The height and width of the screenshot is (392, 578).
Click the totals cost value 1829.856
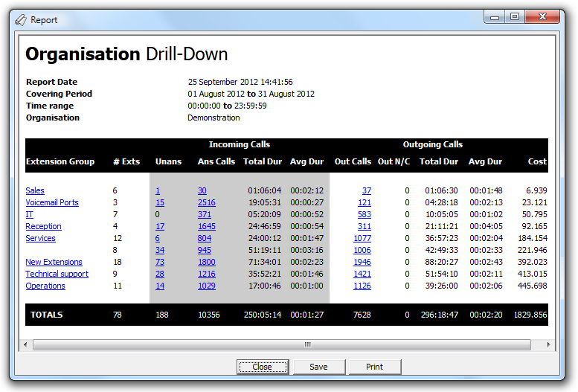click(x=530, y=315)
